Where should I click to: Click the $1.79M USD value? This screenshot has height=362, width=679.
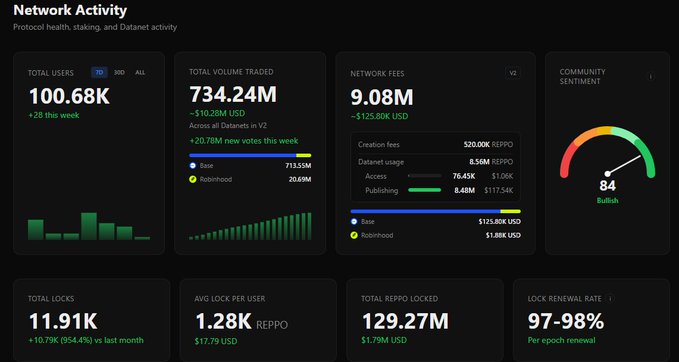pos(384,340)
